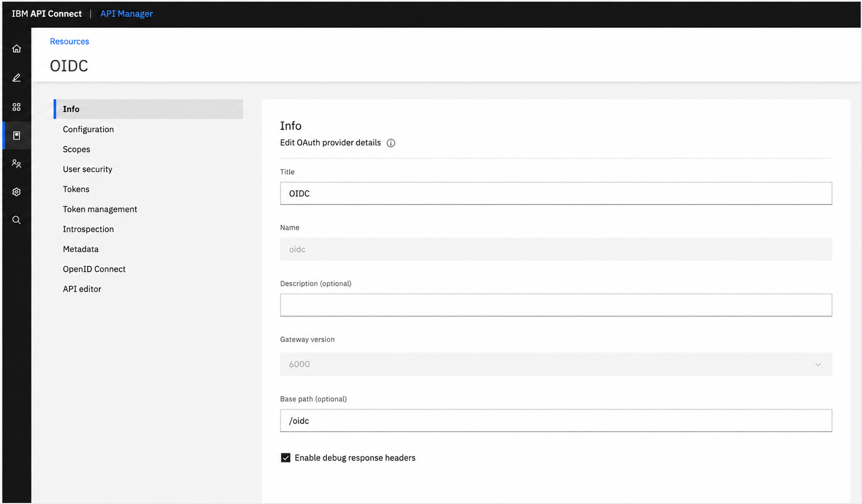Click the 'Base path (optional)' label

(313, 399)
